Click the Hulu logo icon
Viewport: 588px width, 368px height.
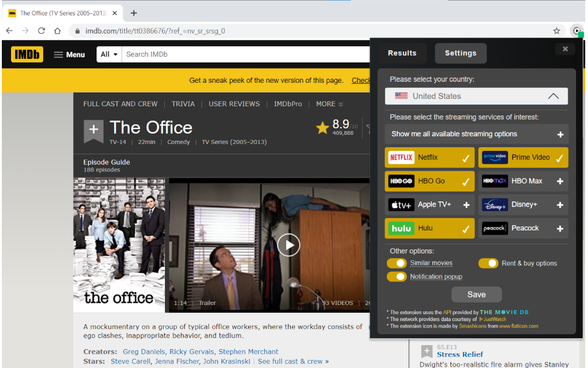401,228
